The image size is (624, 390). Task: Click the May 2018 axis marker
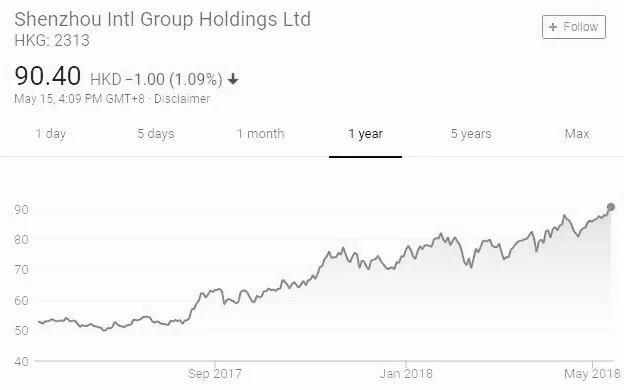coord(592,374)
